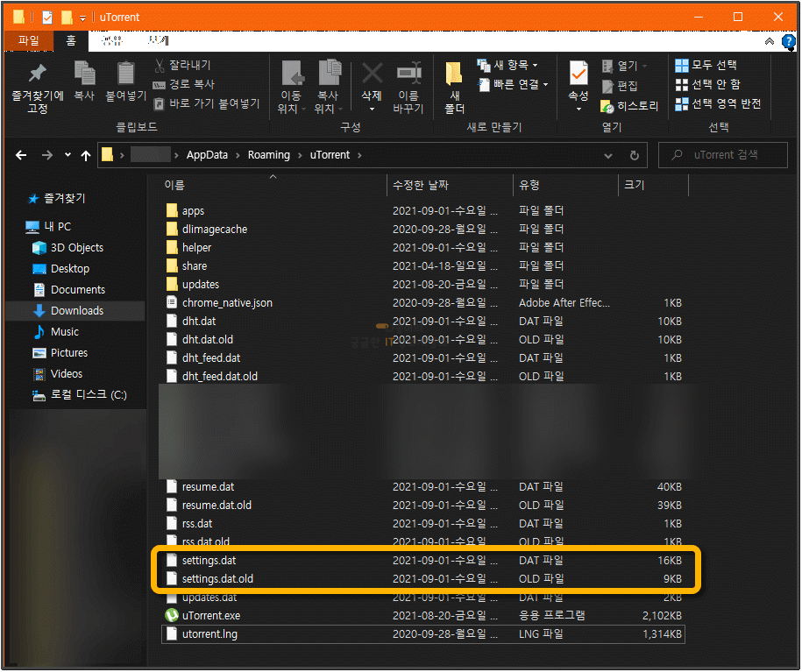Open Videos in sidebar

point(57,374)
